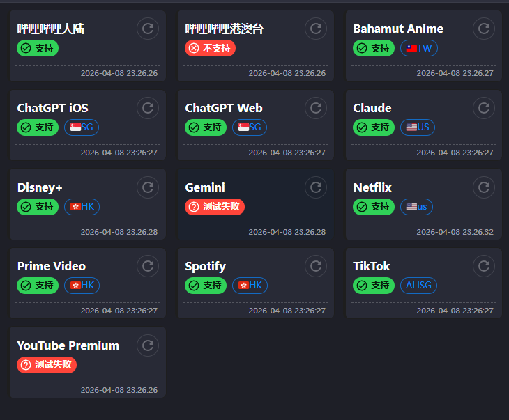Click the HK region tag on Spotify
Screen dimensions: 509x420
tap(250, 286)
